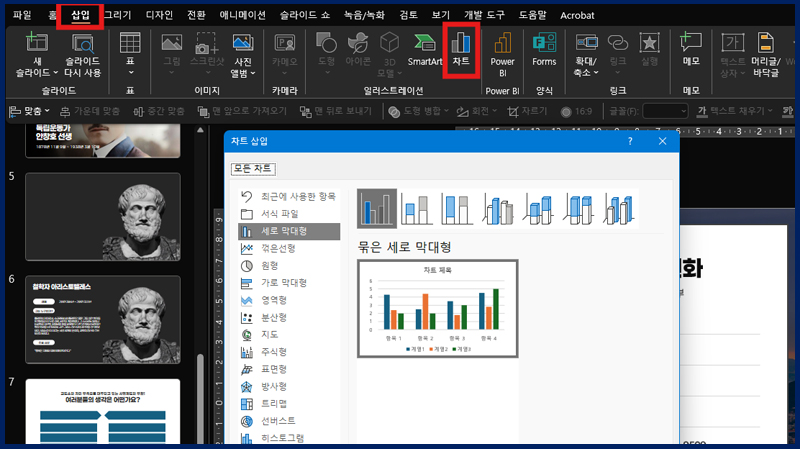The image size is (800, 449).
Task: Select the stacked column chart subtype
Action: (416, 208)
